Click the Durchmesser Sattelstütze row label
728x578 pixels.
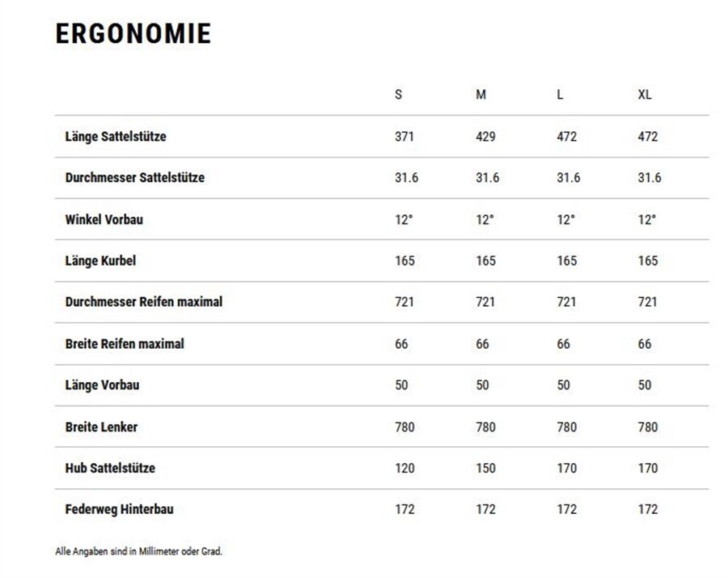tap(134, 177)
